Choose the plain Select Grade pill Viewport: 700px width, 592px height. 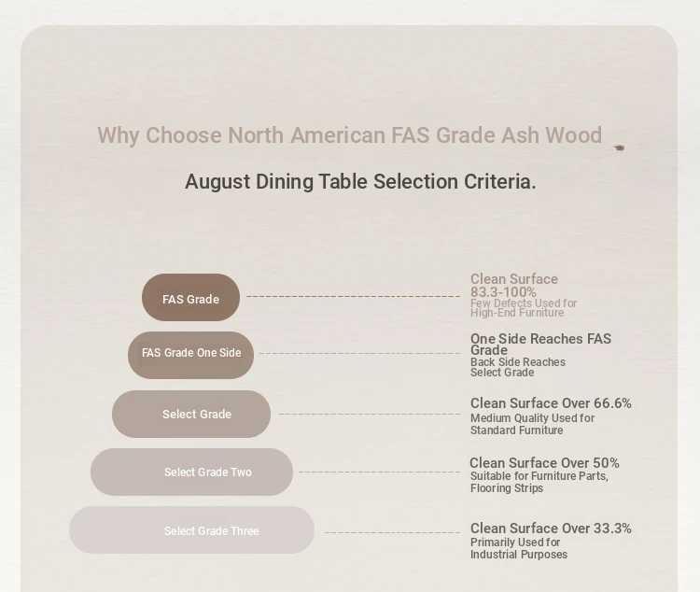191,415
